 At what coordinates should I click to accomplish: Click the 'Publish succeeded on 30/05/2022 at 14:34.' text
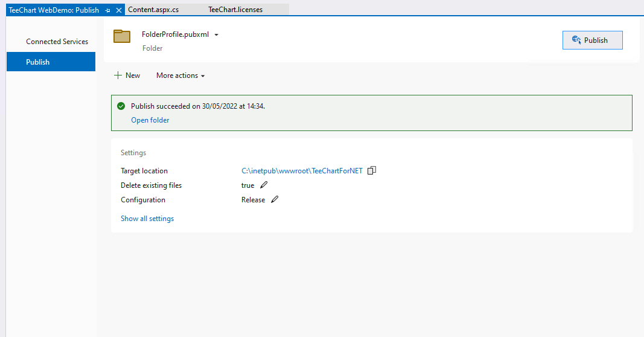click(x=198, y=106)
